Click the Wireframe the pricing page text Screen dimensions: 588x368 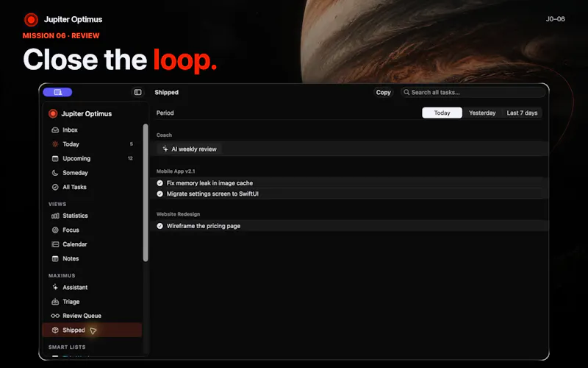click(x=204, y=226)
